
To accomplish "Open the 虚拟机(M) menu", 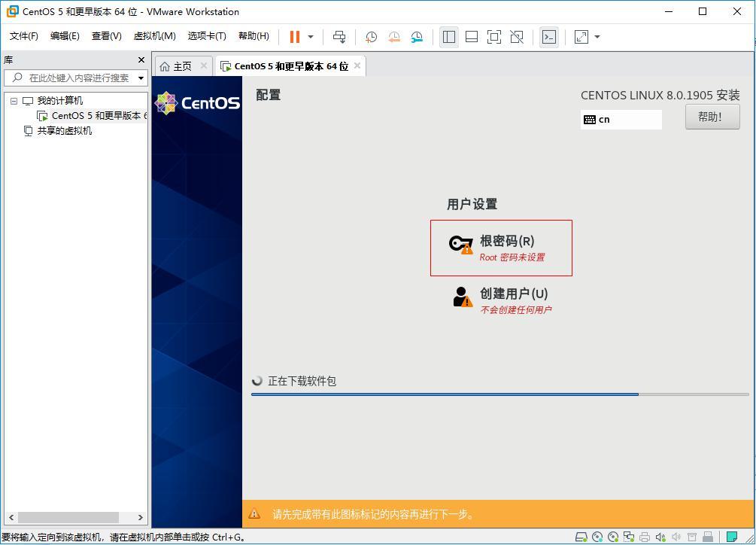I will pos(154,35).
